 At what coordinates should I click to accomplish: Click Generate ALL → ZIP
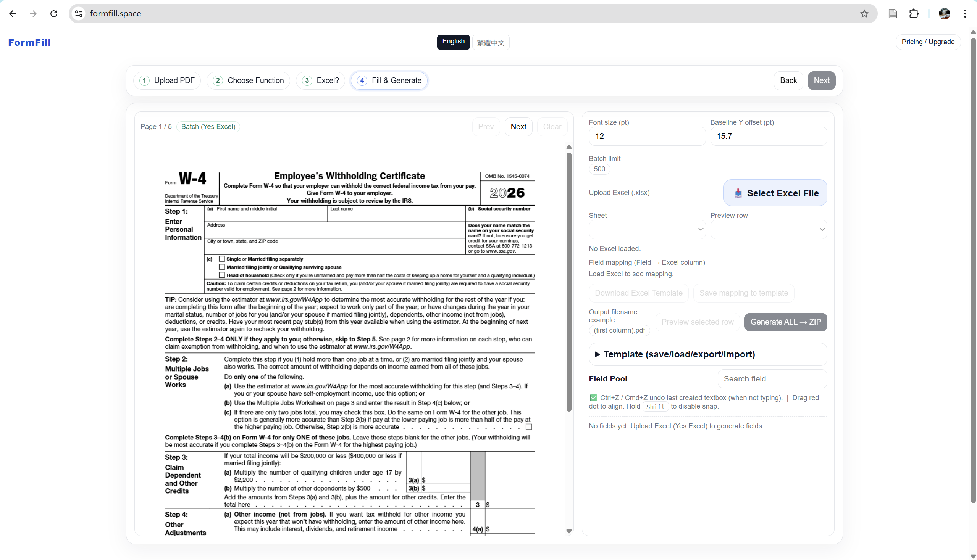tap(785, 322)
